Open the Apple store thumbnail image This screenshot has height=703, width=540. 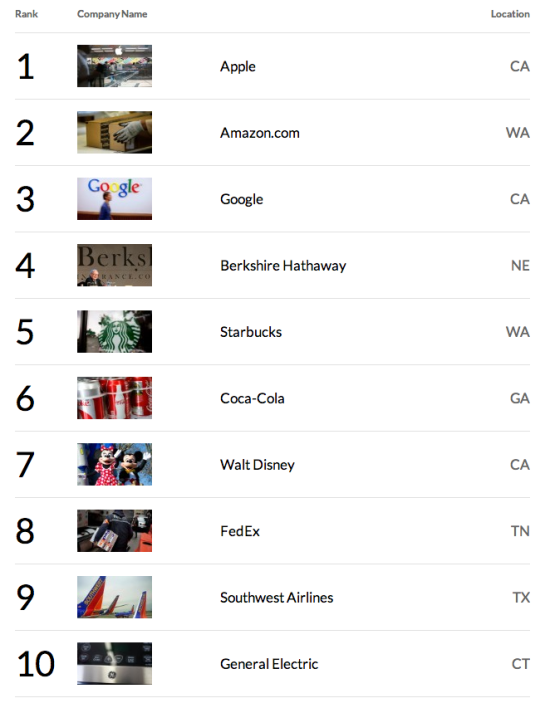pyautogui.click(x=114, y=66)
